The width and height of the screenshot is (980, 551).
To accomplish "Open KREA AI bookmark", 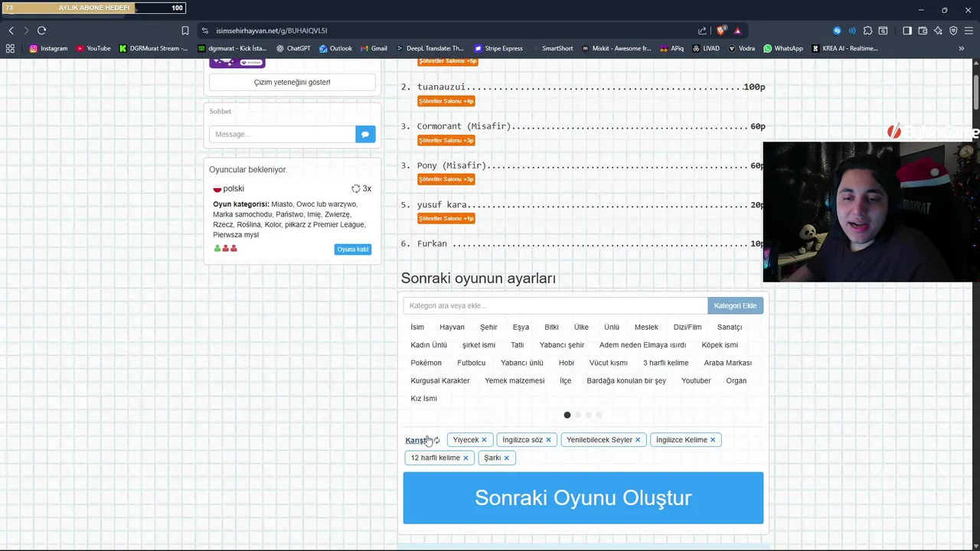I will coord(844,48).
